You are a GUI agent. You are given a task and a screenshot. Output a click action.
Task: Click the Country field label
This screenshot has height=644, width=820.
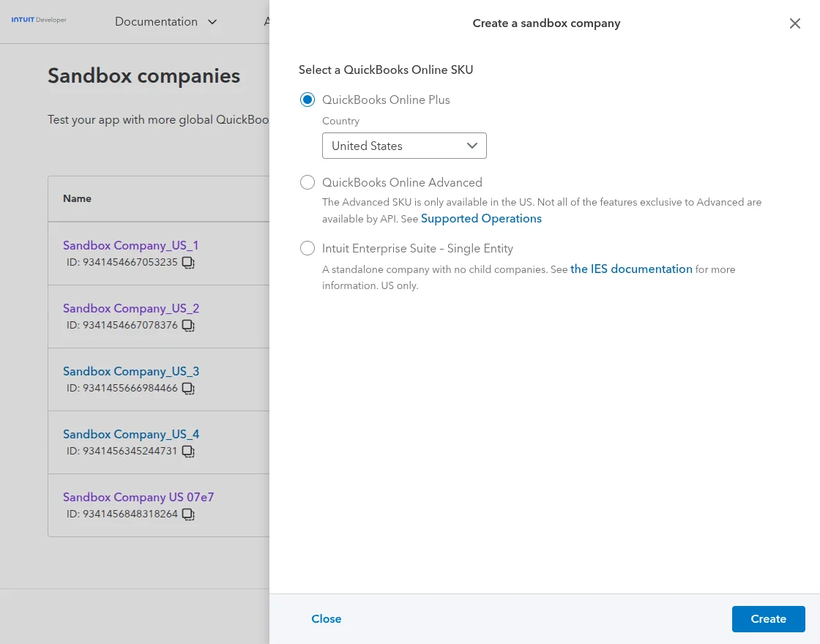341,121
